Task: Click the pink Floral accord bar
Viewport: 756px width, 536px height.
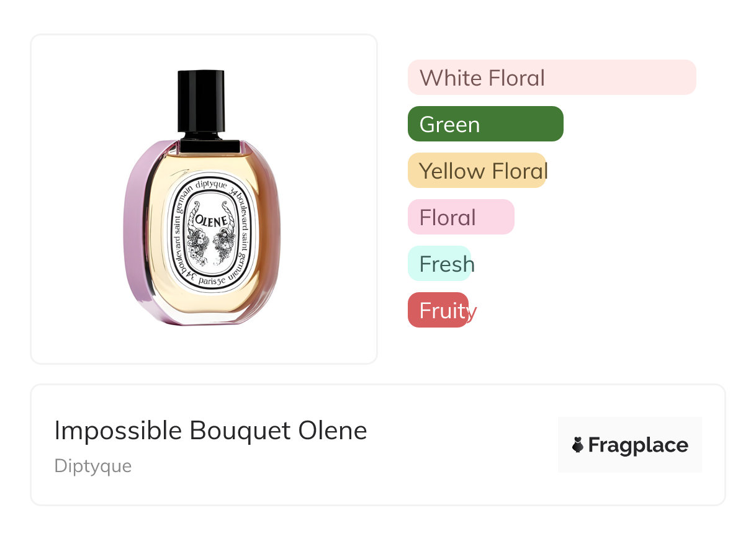Action: tap(461, 217)
